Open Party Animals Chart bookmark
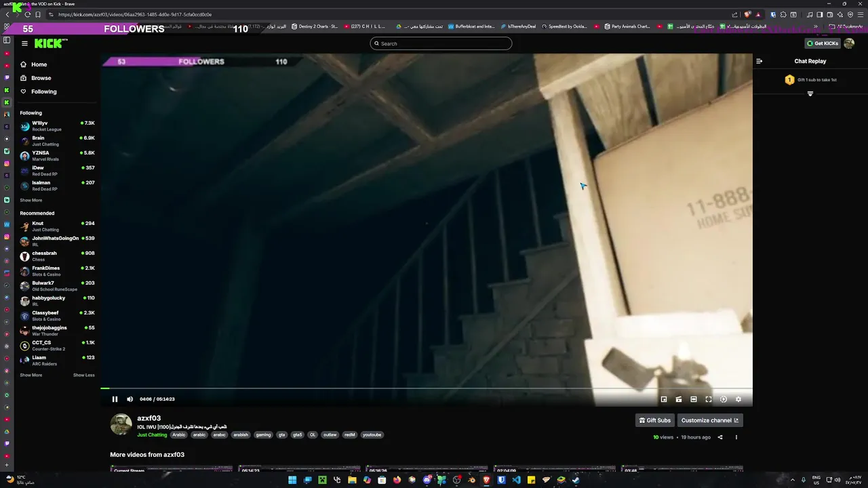The width and height of the screenshot is (868, 488). 627,26
